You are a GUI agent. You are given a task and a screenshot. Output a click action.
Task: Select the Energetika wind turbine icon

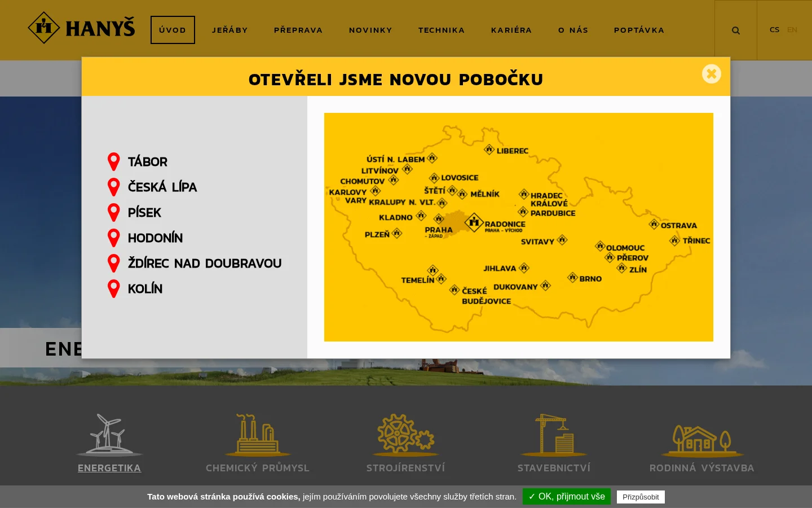click(x=109, y=435)
